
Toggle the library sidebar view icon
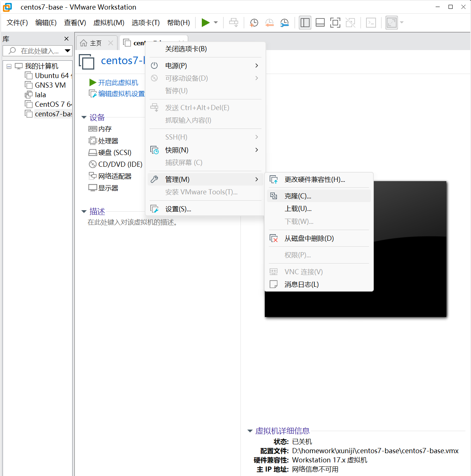click(305, 22)
